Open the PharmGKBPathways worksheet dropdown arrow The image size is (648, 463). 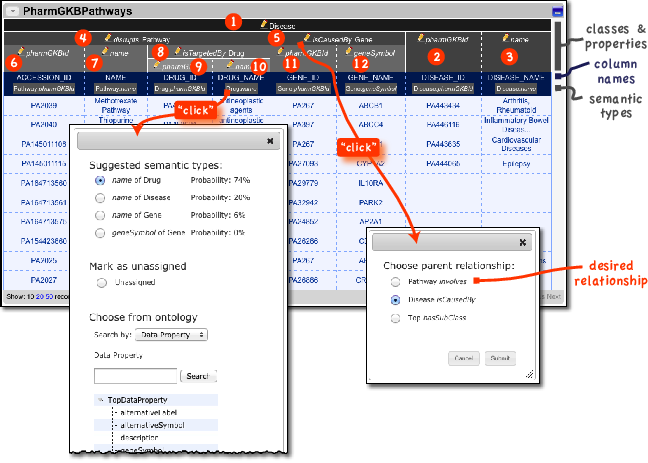coord(13,11)
